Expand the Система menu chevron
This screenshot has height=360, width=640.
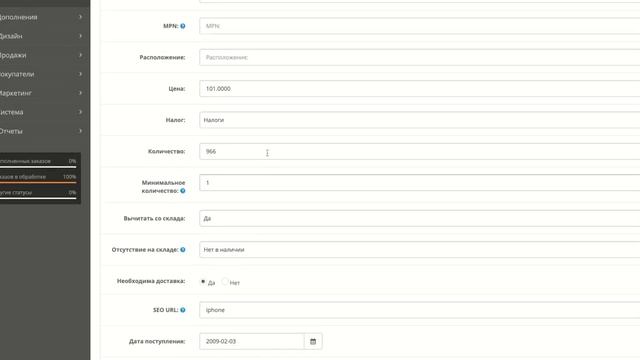tap(80, 112)
